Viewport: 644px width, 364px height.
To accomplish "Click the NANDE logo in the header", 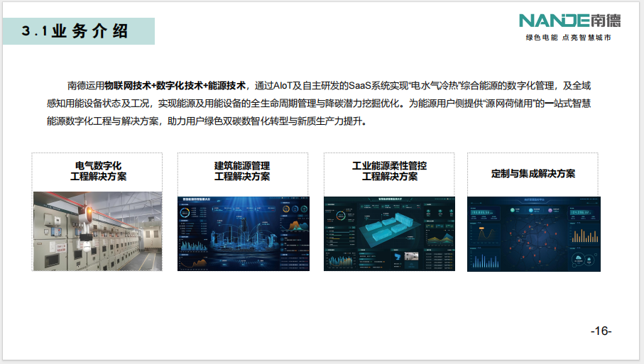I will (548, 21).
